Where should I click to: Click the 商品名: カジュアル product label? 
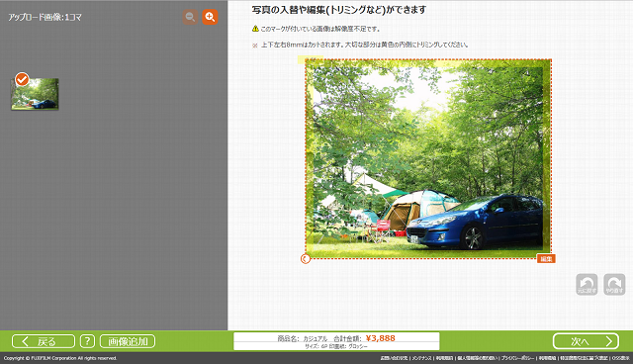tap(303, 338)
